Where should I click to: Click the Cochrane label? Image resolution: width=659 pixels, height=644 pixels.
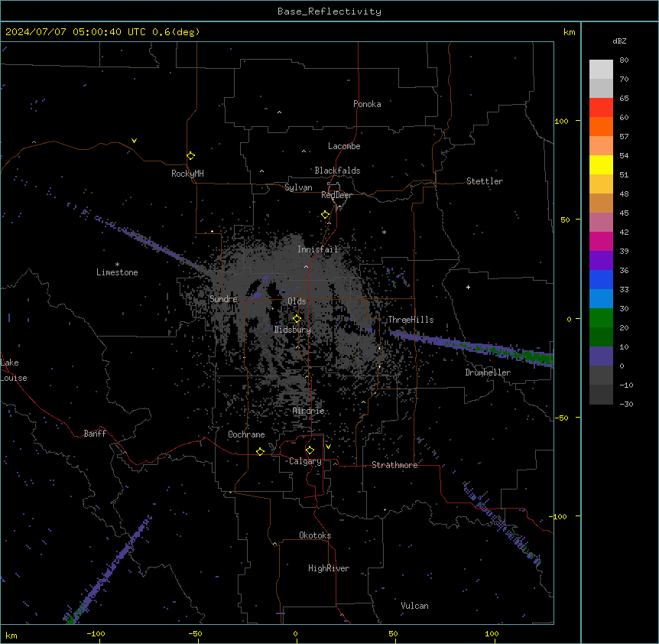246,434
